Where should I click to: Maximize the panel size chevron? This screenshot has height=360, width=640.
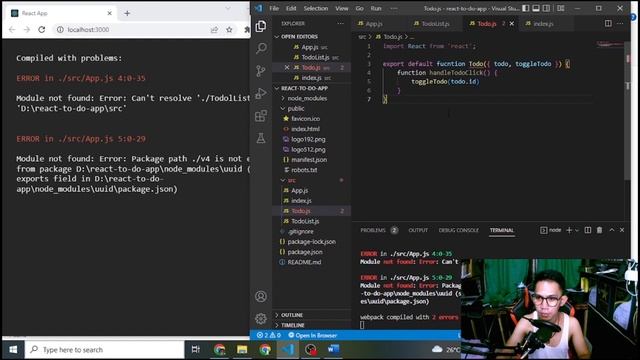pos(612,230)
